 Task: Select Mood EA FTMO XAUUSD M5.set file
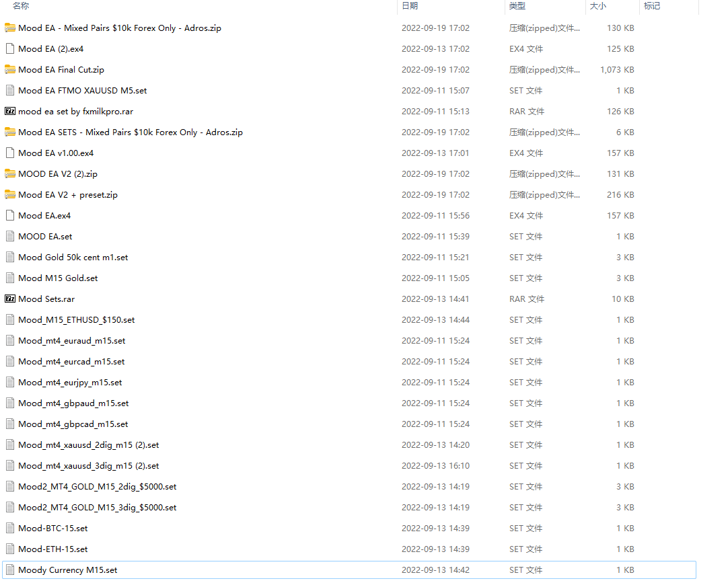[x=82, y=91]
